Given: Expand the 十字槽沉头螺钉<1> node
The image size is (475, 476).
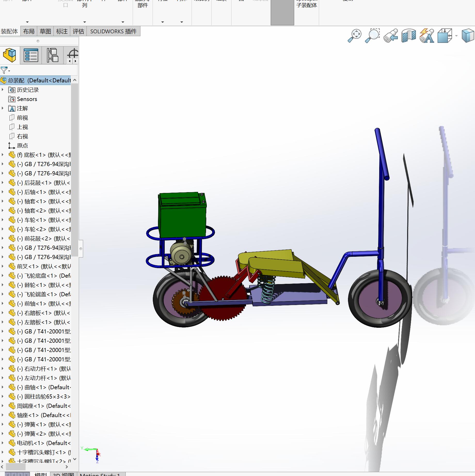Looking at the screenshot, I should tap(3, 452).
